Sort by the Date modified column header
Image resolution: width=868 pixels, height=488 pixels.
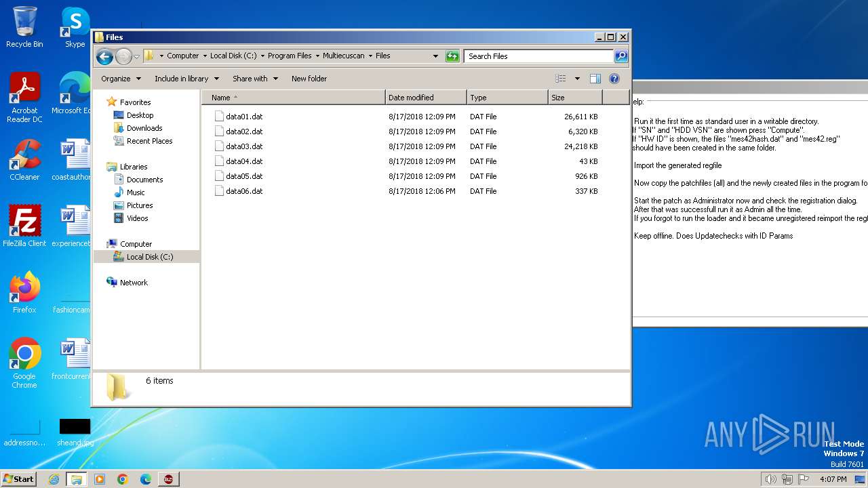426,98
